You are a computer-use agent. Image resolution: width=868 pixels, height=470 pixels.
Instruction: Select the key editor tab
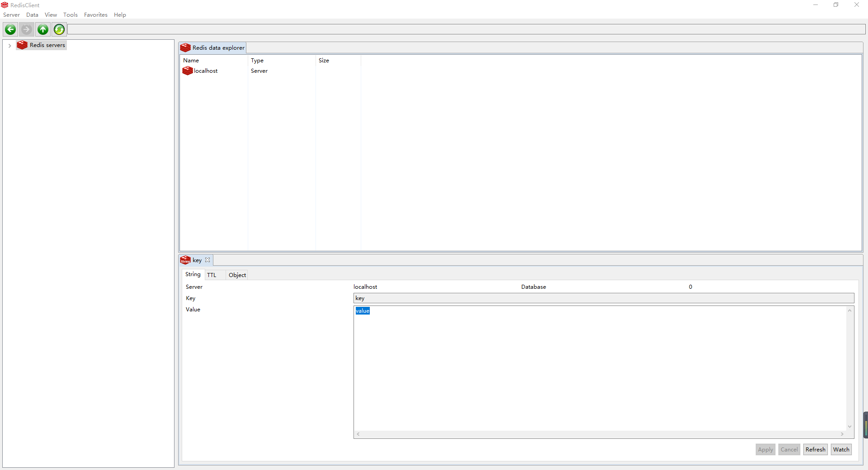pyautogui.click(x=196, y=260)
